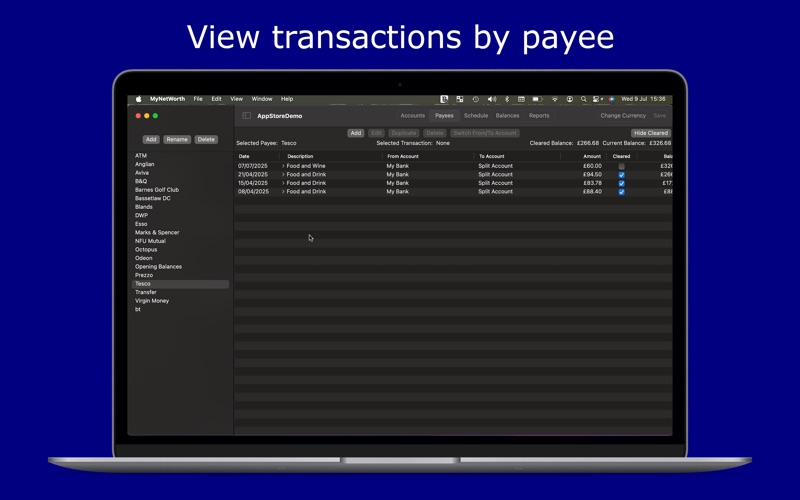Click the Time Machine menu bar icon
The image size is (800, 500).
[x=476, y=99]
